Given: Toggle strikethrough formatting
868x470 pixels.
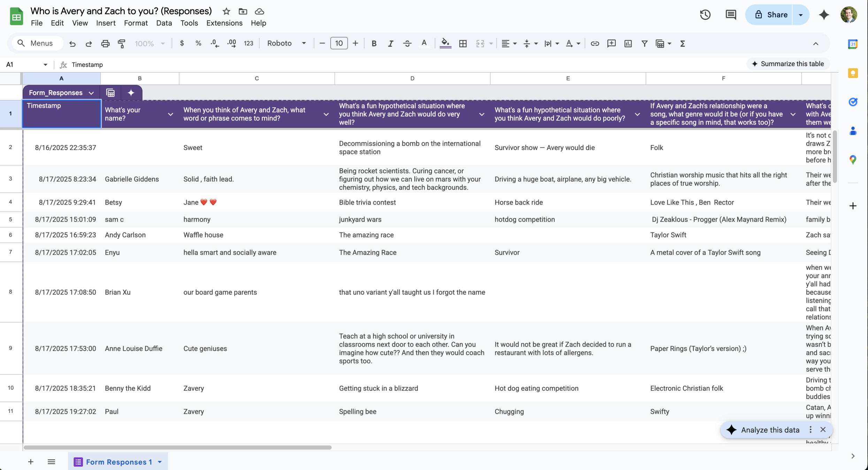Looking at the screenshot, I should click(407, 44).
